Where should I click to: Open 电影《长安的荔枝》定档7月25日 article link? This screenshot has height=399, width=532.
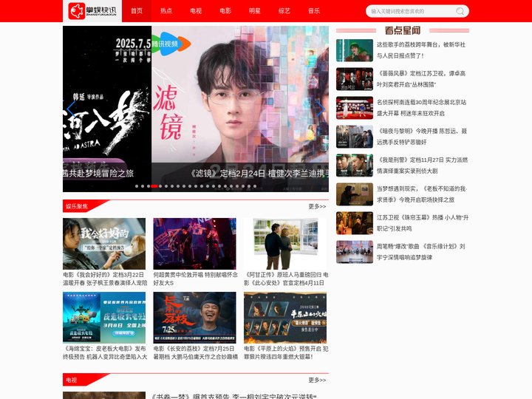195,352
